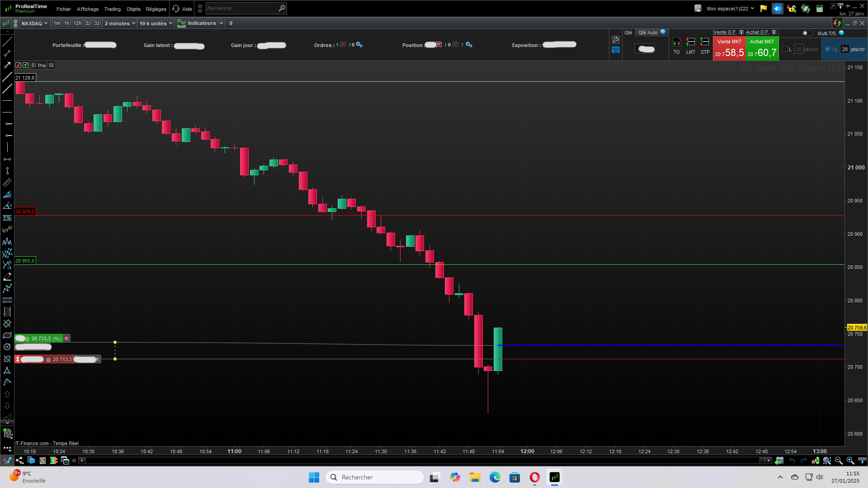868x488 pixels.
Task: Open the NASDAQ instrument dropdown
Action: coord(34,23)
